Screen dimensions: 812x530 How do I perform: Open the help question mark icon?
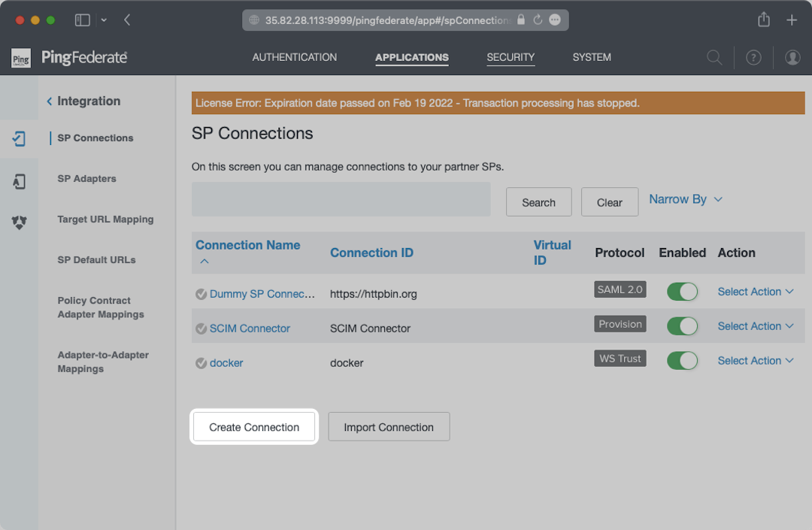[x=753, y=58]
